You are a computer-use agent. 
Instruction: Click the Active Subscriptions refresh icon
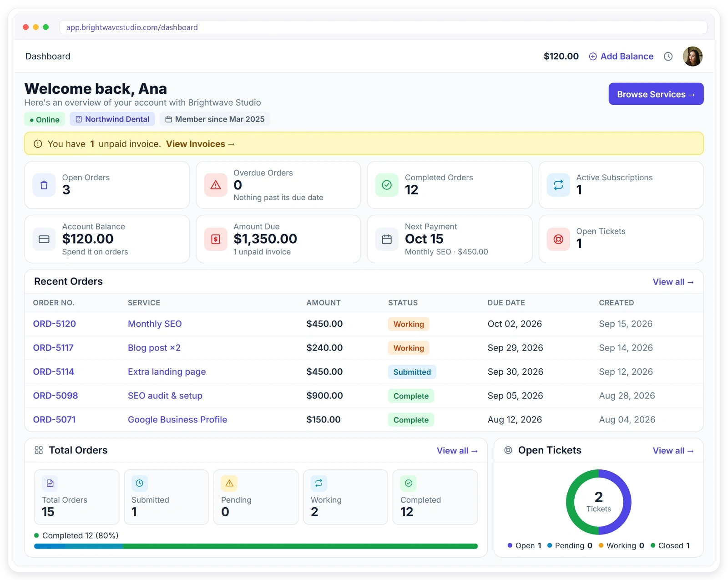coord(558,185)
